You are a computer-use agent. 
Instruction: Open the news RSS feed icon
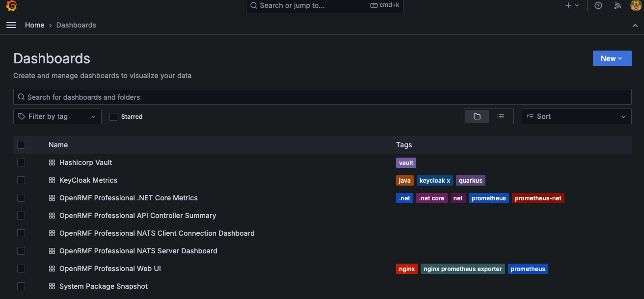coord(617,6)
